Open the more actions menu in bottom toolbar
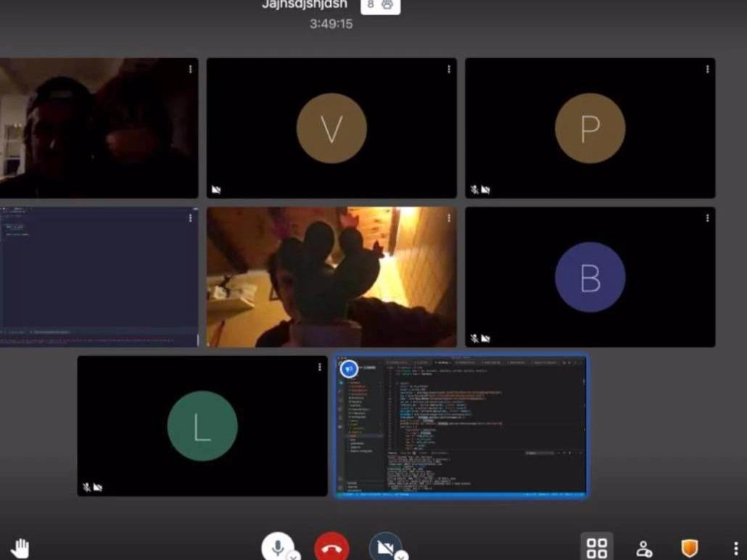 click(735, 549)
